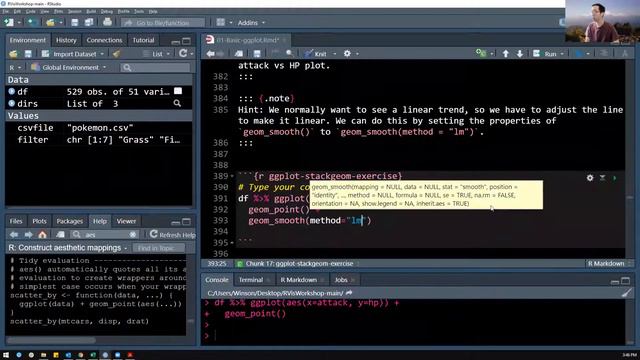
Task: Help pane back arrow navigation
Action: coord(13,234)
